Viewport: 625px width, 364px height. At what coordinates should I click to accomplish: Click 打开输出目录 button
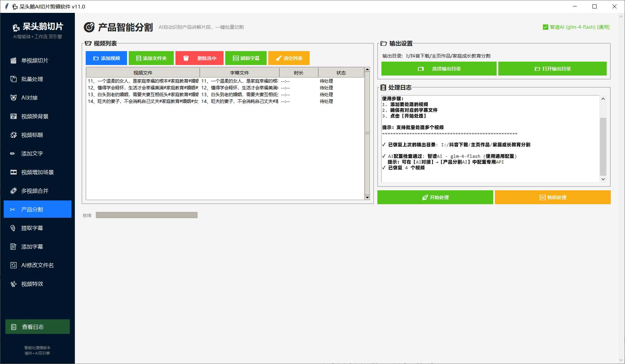coord(553,69)
